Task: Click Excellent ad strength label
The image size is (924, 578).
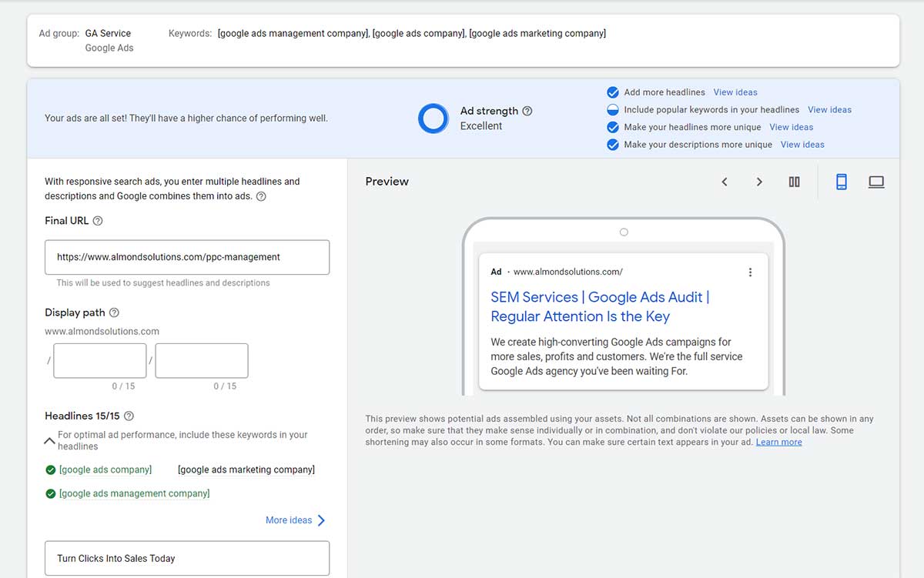Action: point(481,126)
